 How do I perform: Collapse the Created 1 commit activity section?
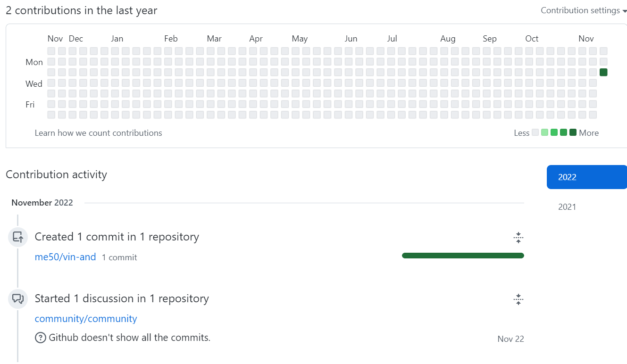tap(518, 237)
